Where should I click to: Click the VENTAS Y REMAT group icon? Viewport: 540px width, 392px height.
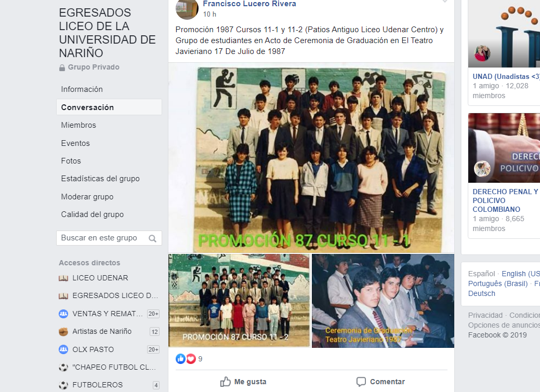(63, 314)
